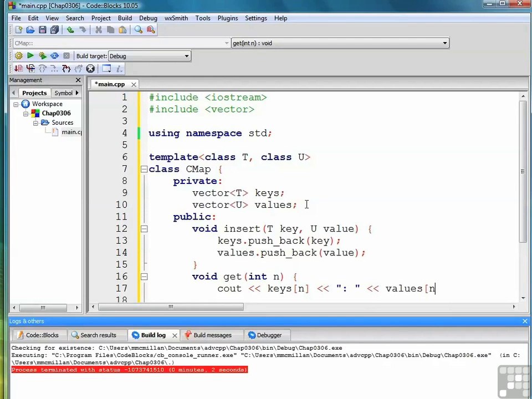Click the Step into debugger icon
532x399 pixels.
click(66, 69)
